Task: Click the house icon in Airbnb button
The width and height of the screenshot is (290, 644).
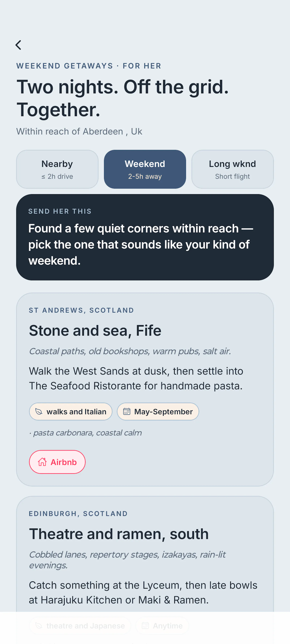Action: coord(42,462)
